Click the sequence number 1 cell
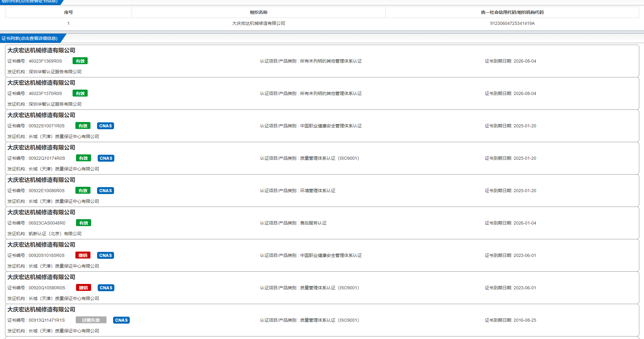 (68, 23)
